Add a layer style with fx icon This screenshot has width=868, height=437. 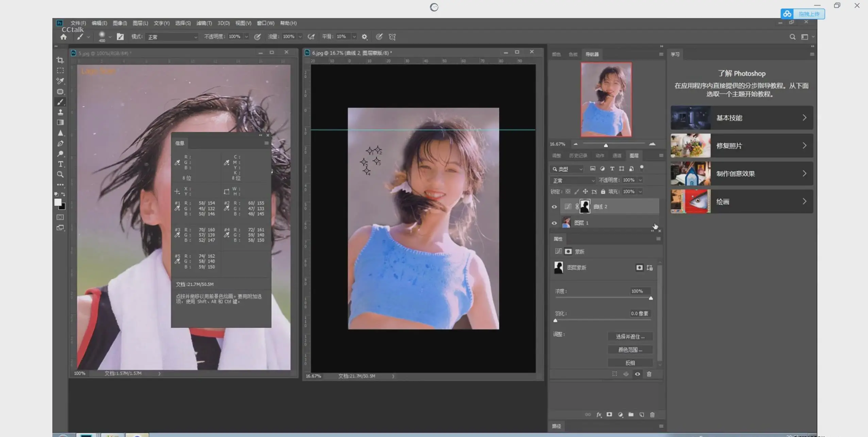[599, 415]
